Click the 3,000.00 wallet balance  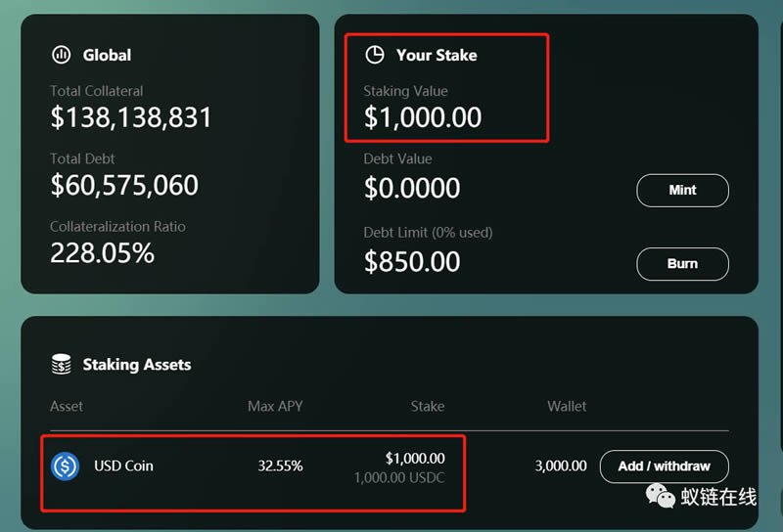(561, 465)
